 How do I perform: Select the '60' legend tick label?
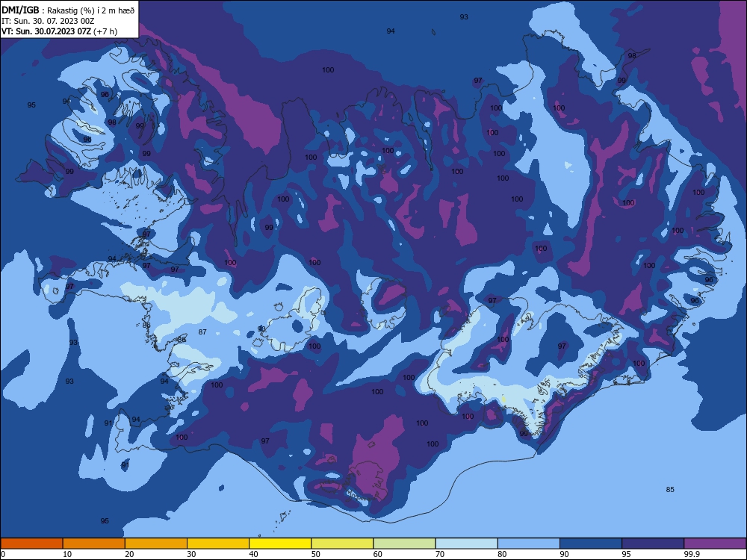click(x=378, y=554)
